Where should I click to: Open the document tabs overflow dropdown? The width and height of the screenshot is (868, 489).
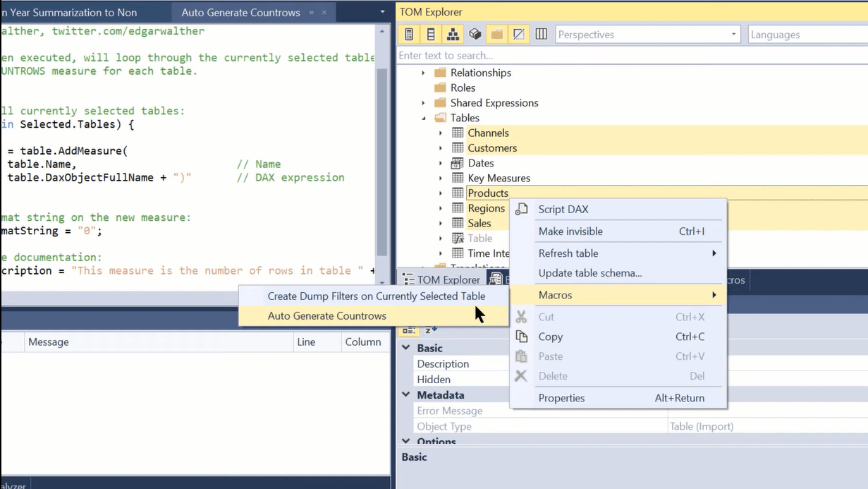(x=382, y=12)
